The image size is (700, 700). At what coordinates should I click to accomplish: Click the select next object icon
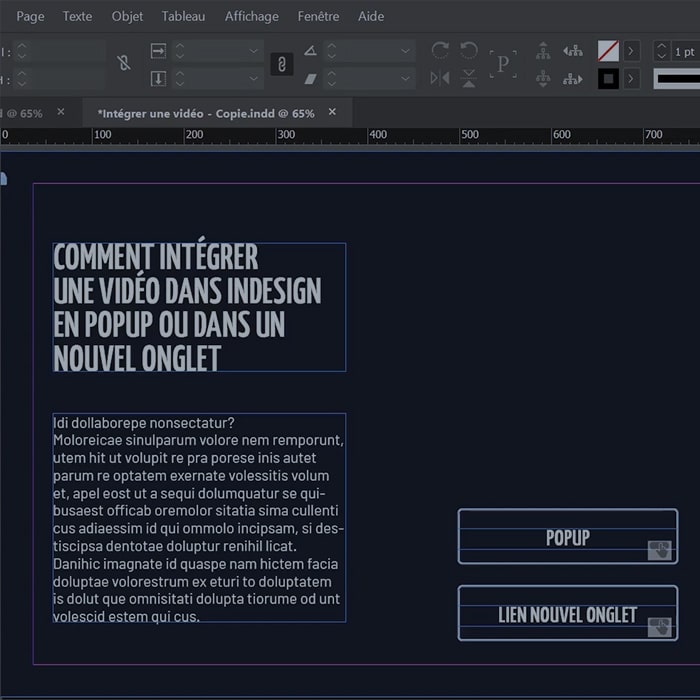(573, 79)
